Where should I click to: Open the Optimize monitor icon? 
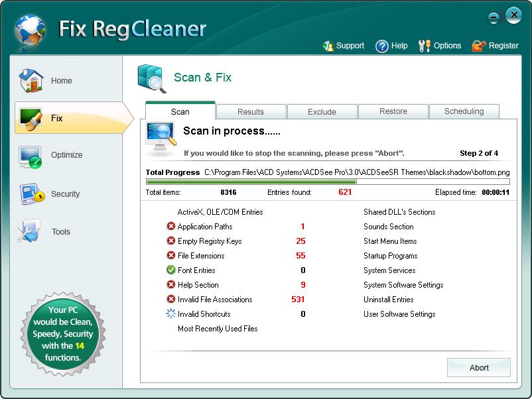click(31, 156)
